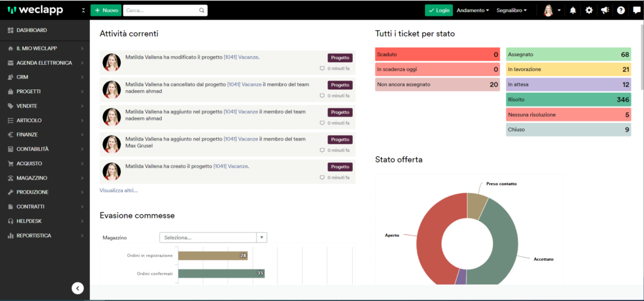Open the chat bubble icon
The image size is (644, 301).
[636, 10]
